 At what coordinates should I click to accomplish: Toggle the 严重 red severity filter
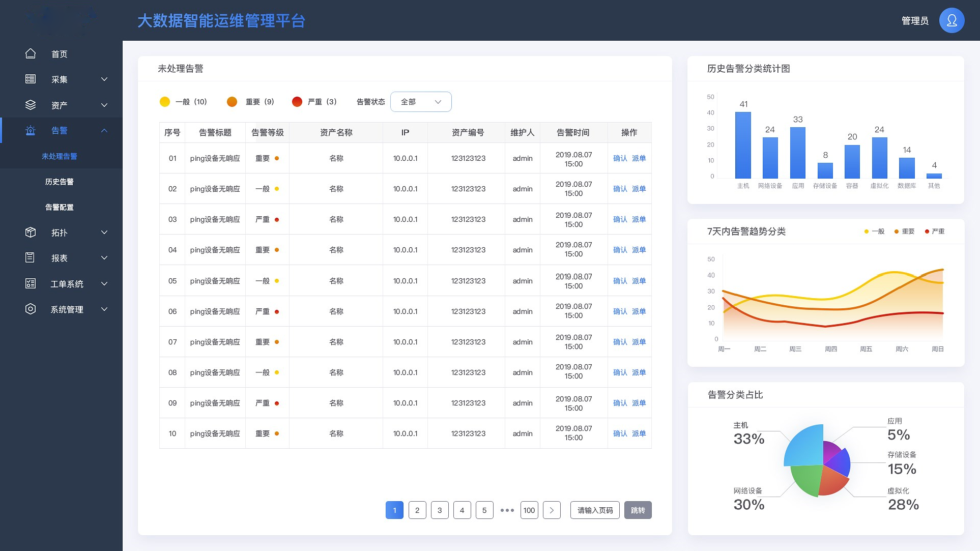click(x=297, y=102)
